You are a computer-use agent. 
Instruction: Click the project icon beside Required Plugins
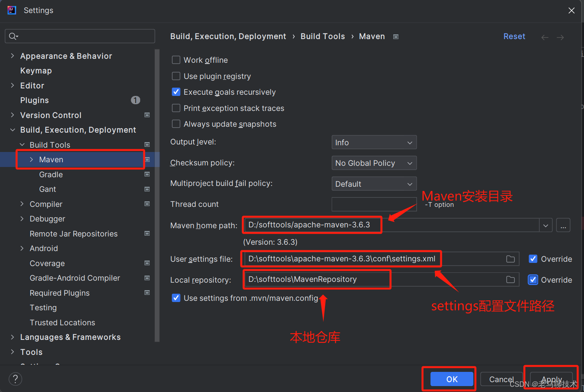click(147, 293)
